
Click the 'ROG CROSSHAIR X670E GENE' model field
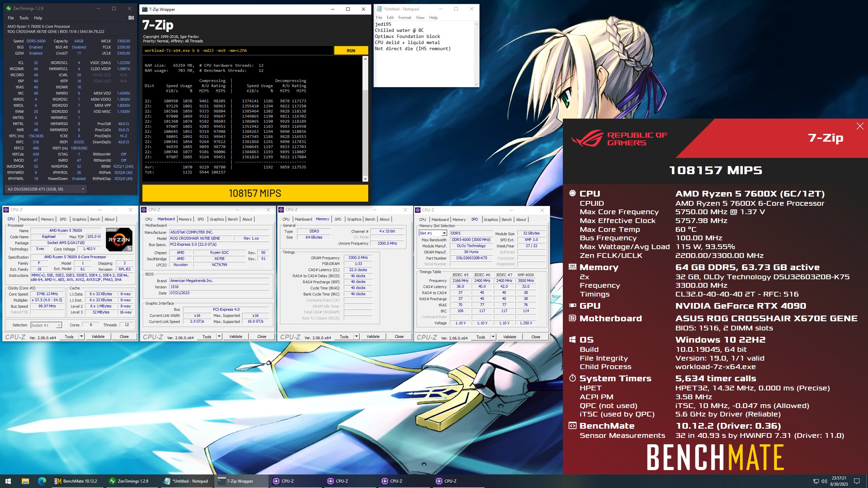[201, 238]
